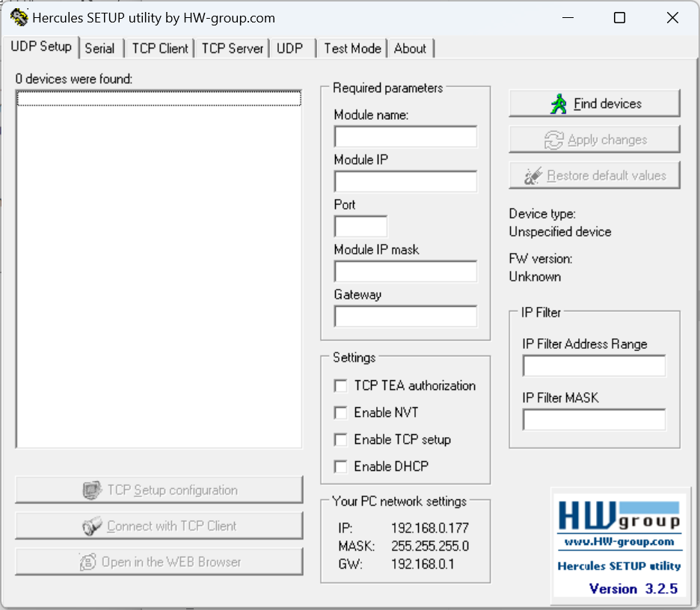Enable TCP TEA authorization checkbox

(340, 385)
